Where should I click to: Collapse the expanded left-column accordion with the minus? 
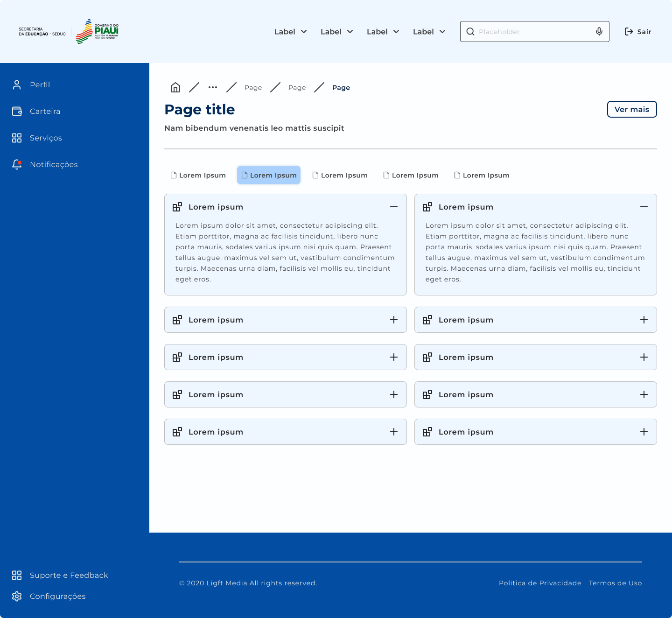[394, 207]
